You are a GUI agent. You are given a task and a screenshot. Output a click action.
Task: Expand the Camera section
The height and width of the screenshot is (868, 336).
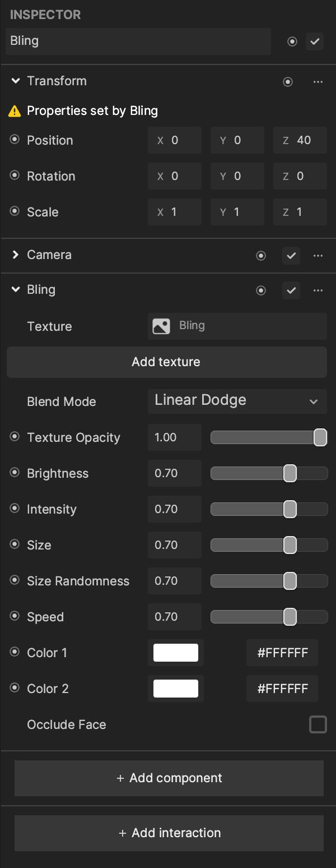[x=15, y=255]
